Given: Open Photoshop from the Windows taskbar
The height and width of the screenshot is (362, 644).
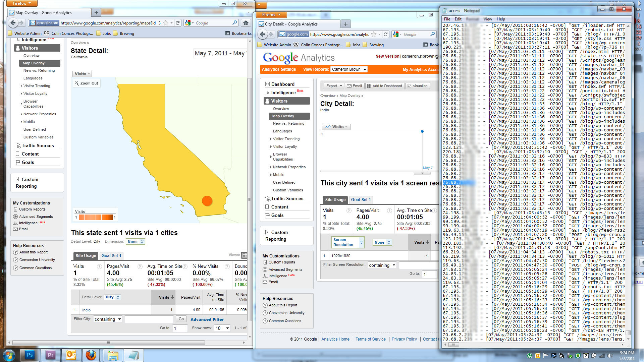Looking at the screenshot, I should coord(30,355).
